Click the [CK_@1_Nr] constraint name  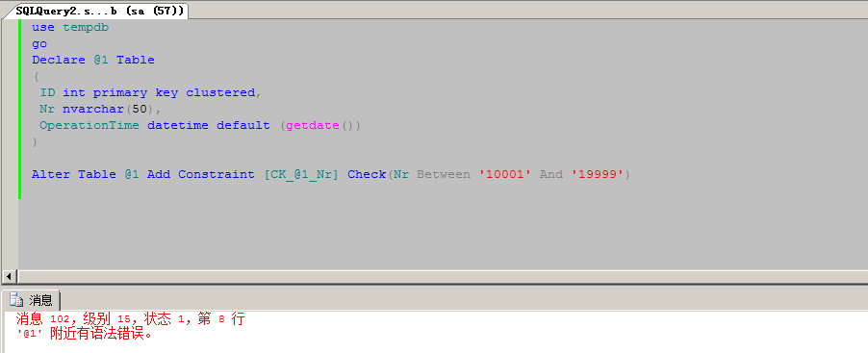(x=301, y=174)
